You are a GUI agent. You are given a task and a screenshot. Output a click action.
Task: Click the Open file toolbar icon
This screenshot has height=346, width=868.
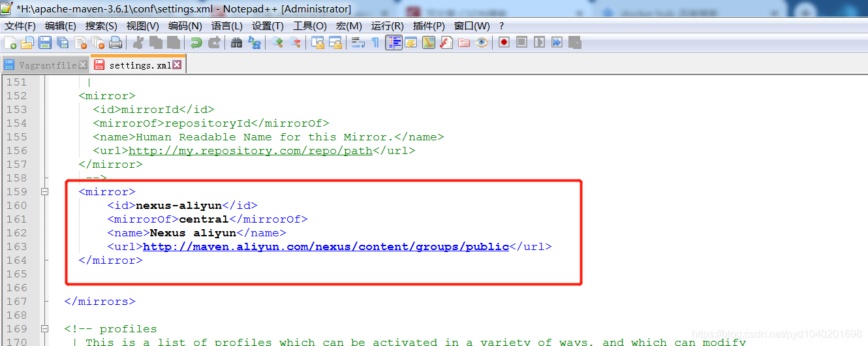click(27, 42)
